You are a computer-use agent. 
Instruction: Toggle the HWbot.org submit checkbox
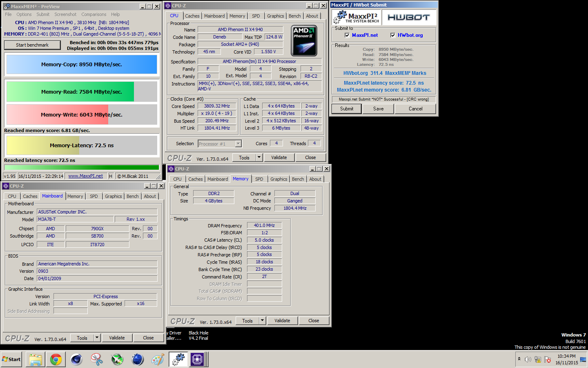[393, 35]
